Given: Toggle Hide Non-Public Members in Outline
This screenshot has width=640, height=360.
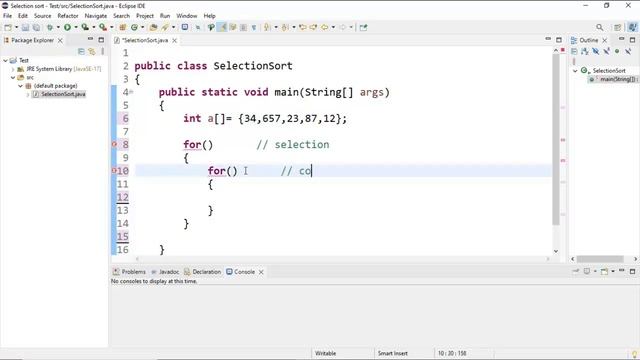Looking at the screenshot, I should [617, 51].
